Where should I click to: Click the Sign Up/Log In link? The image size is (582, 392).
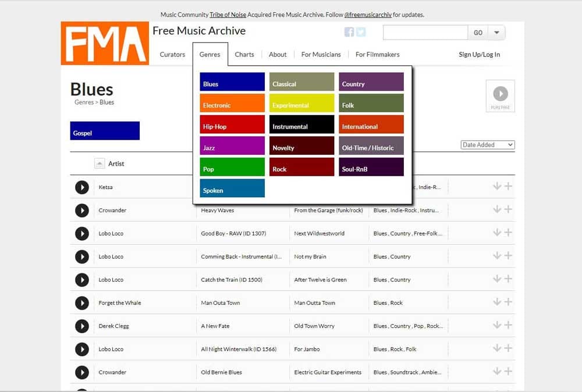478,54
